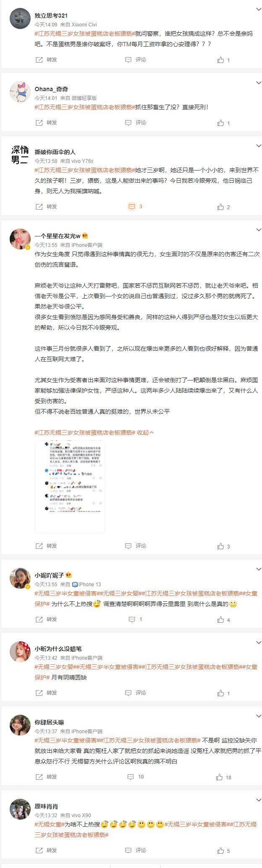This screenshot has height=868, width=262.
Task: Like 小妮吖妮子's post with 4 likes
Action: 223,620
